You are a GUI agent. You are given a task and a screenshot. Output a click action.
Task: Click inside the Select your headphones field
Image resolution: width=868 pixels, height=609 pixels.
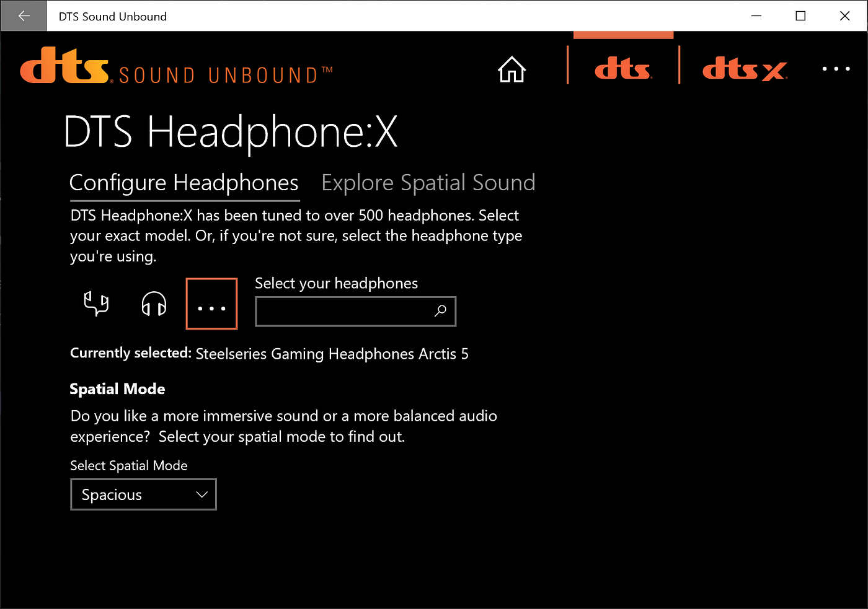(341, 311)
